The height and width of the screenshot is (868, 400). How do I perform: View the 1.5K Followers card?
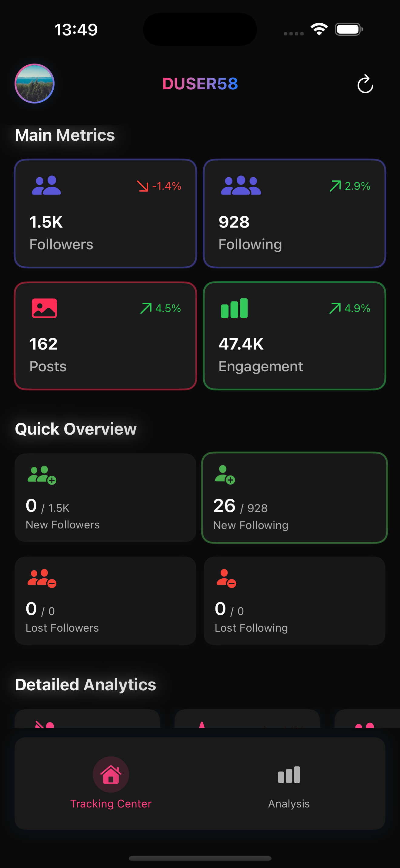(105, 213)
